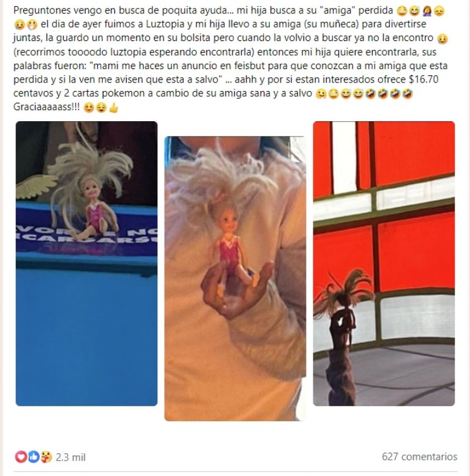Image resolution: width=470 pixels, height=476 pixels.
Task: Click the blue sign text in left photo
Action: pyautogui.click(x=86, y=236)
